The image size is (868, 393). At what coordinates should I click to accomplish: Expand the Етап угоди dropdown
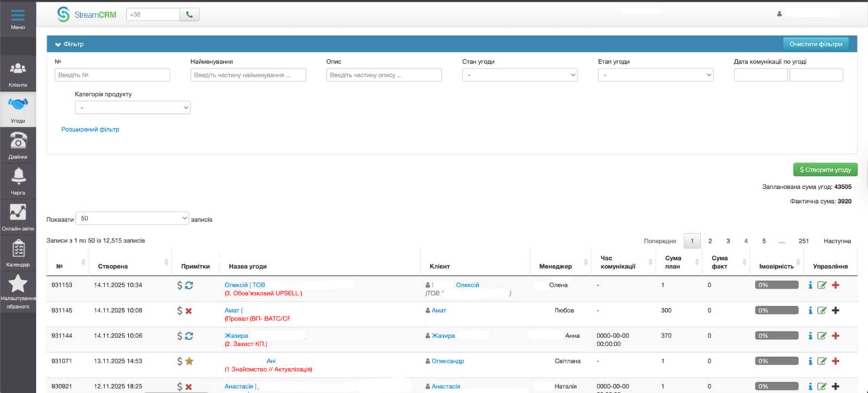tap(655, 75)
